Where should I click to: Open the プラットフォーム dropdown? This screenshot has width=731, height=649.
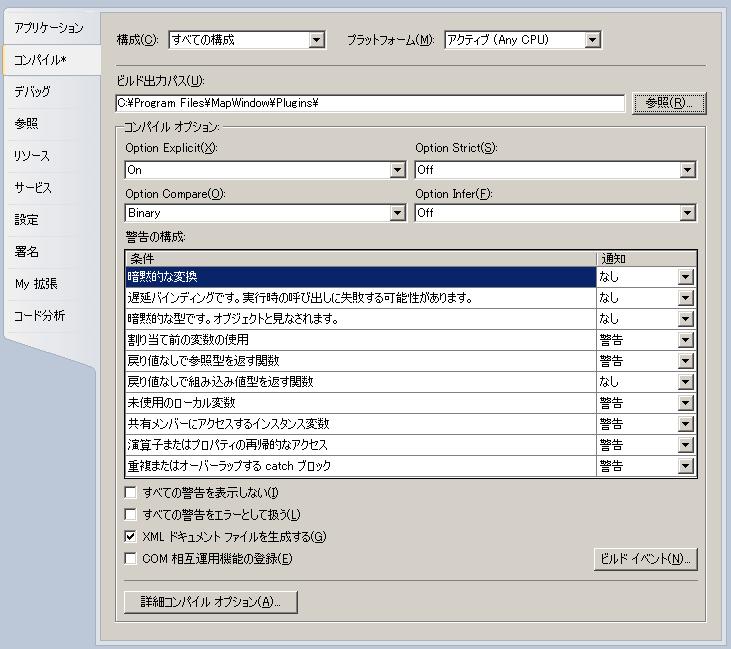point(592,40)
